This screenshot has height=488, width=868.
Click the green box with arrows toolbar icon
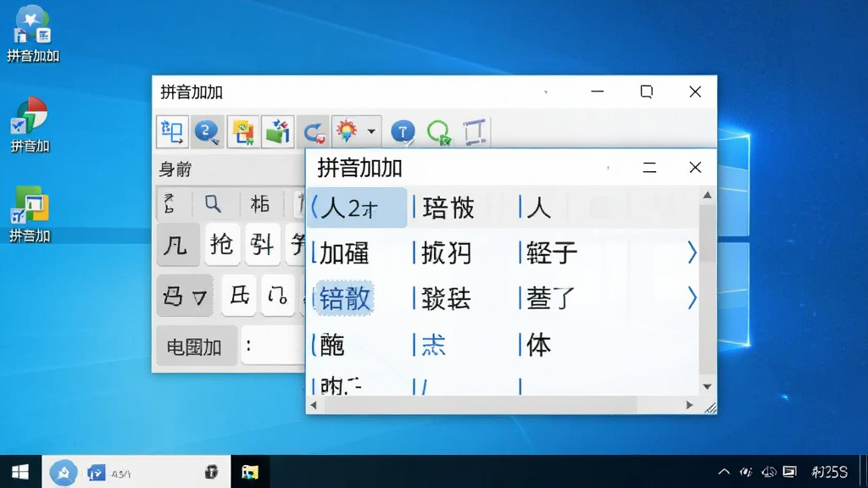pos(277,131)
